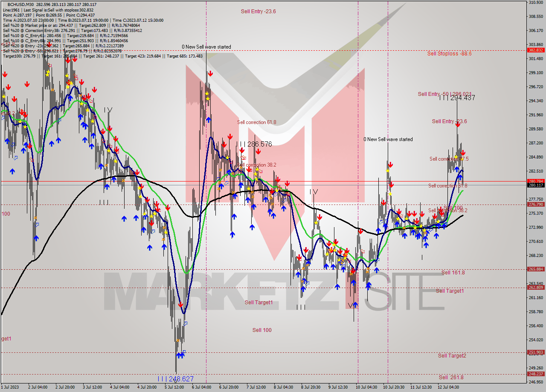Viewport: 546px width, 392px height.
Task: Click the 'Sell Entry -50 | 296.021' label
Action: pos(444,94)
